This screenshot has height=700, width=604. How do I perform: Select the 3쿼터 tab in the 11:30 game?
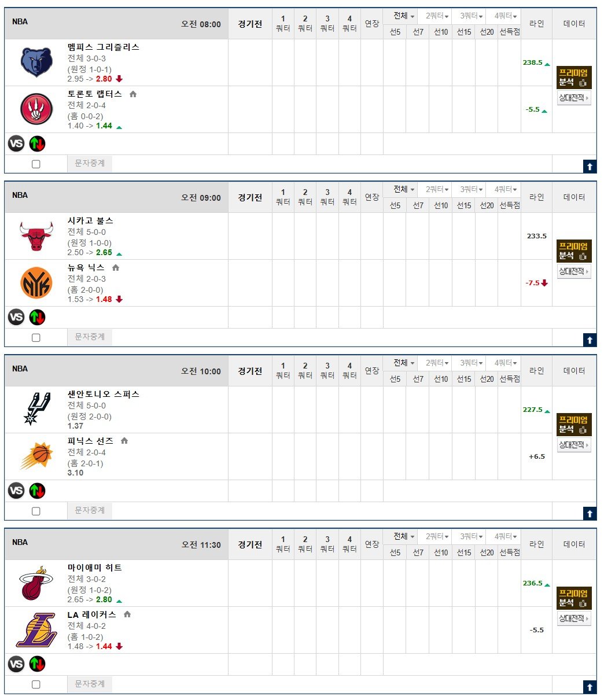(x=472, y=537)
